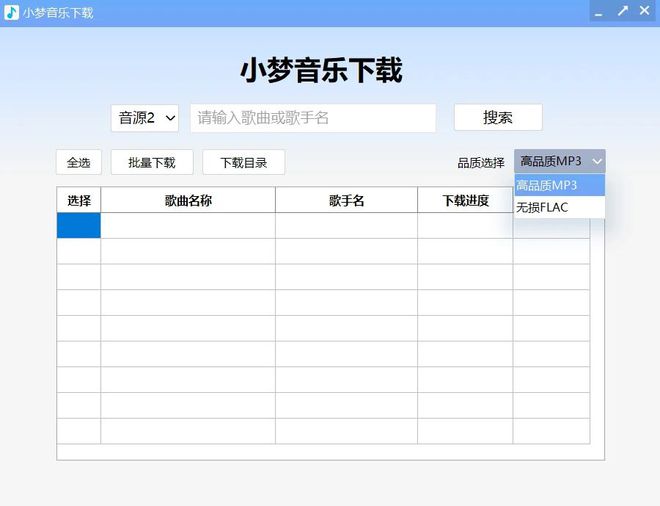Screen dimensions: 660x506
Task: Click the 下载进度 column header
Action: tap(465, 200)
